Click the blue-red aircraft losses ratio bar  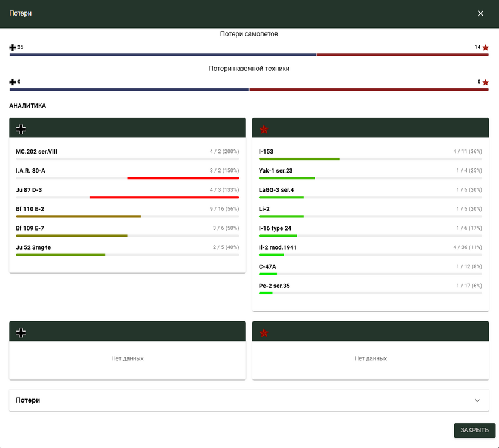coord(249,54)
